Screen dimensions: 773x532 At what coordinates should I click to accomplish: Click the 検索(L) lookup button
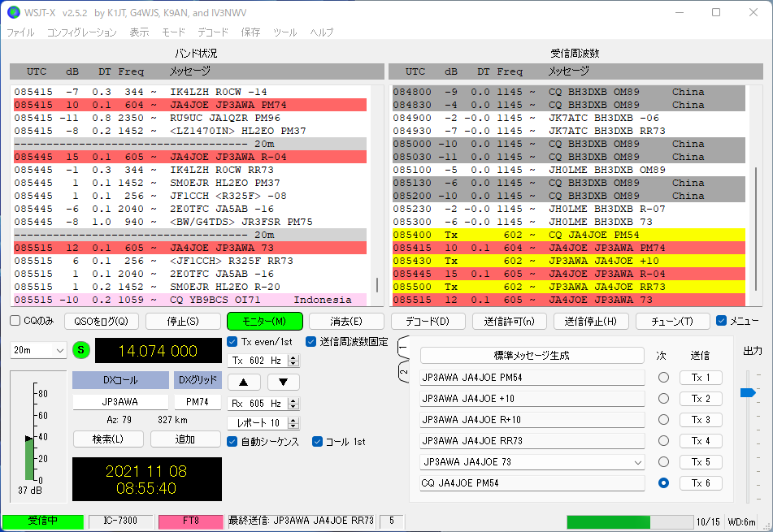108,439
